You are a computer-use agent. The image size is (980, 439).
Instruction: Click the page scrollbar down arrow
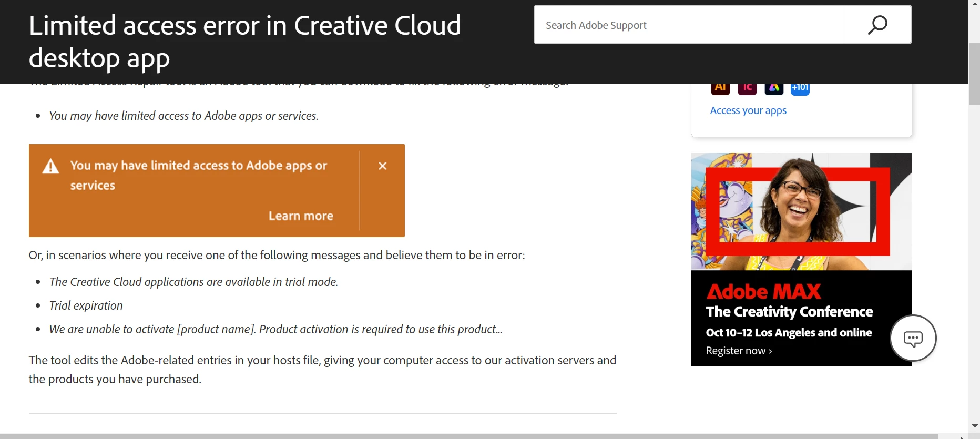pos(974,426)
